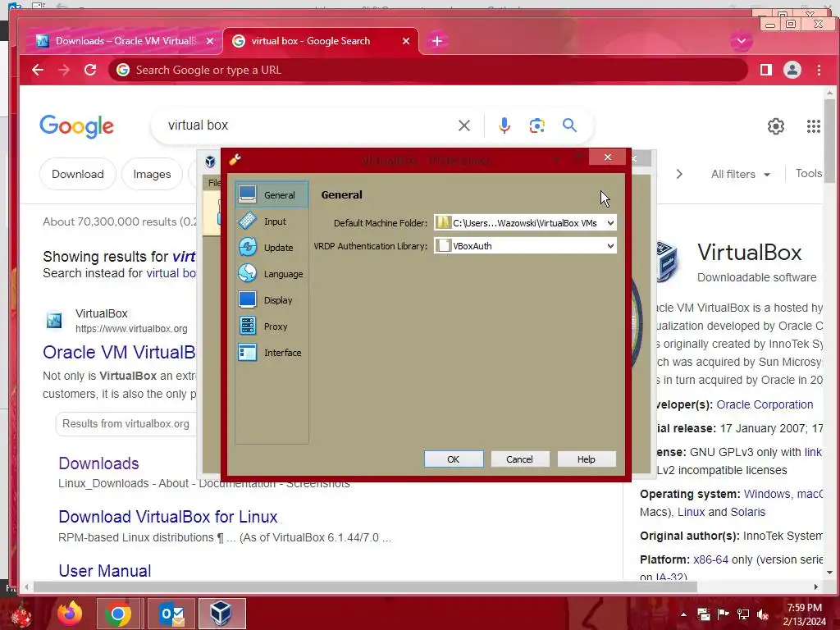Open the Oracle VM VirtualBox search result
Viewport: 840px width, 630px height.
(x=119, y=352)
